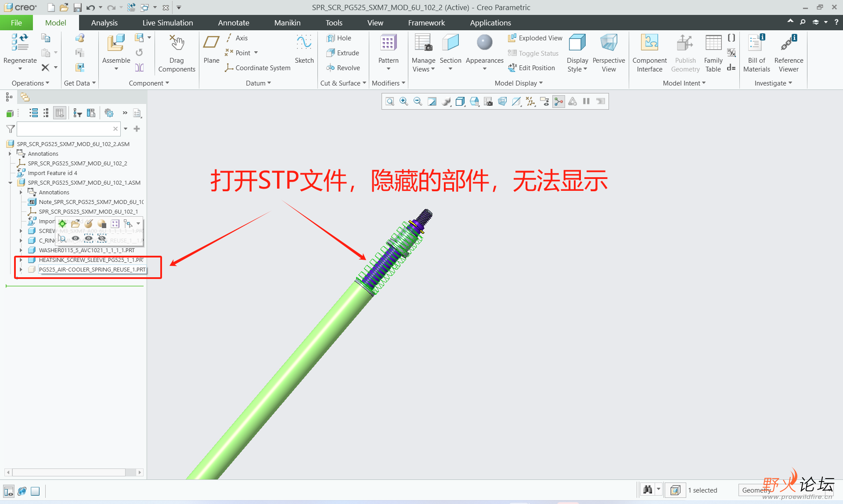843x504 pixels.
Task: Click the model tree settings gear icon
Action: pyautogui.click(x=109, y=113)
